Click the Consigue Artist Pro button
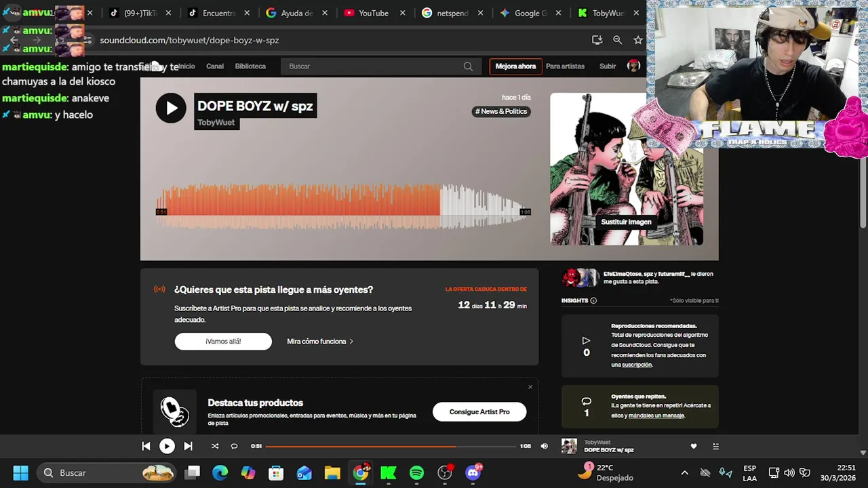This screenshot has height=488, width=868. pyautogui.click(x=479, y=411)
